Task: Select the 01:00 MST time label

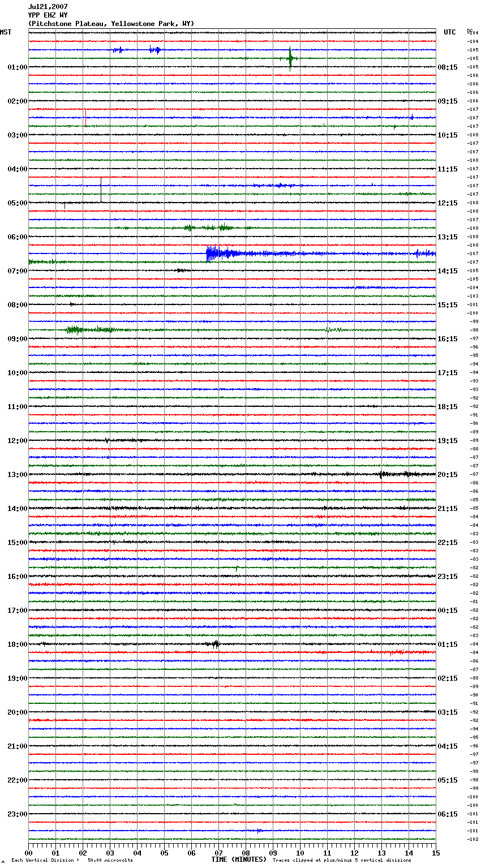Action: pyautogui.click(x=17, y=67)
